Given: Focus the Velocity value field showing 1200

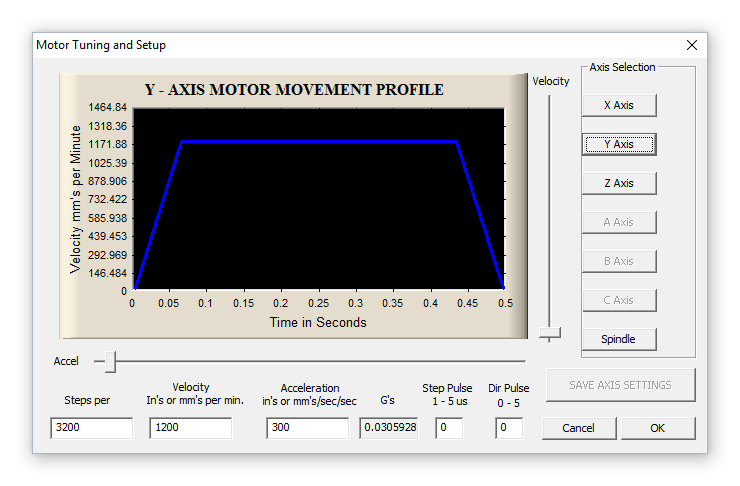Looking at the screenshot, I should pos(191,428).
